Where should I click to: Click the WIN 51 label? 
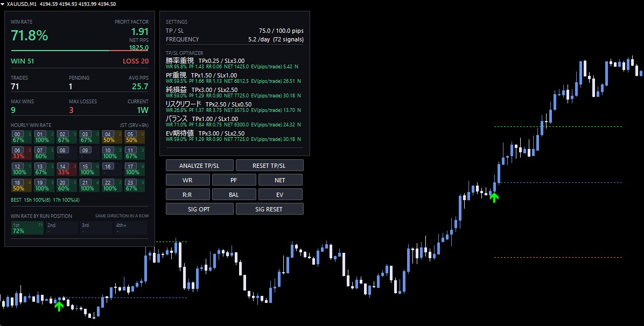(23, 61)
